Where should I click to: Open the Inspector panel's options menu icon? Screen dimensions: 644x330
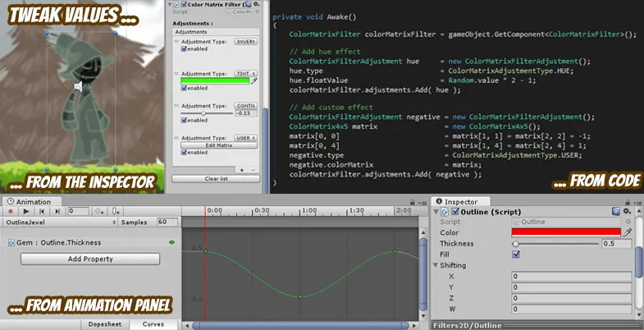click(x=637, y=203)
